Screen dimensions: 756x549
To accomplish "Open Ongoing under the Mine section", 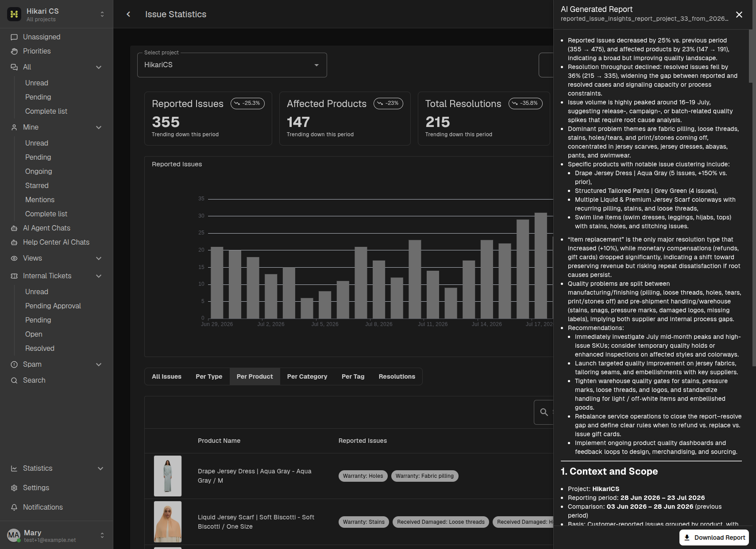I will [39, 172].
